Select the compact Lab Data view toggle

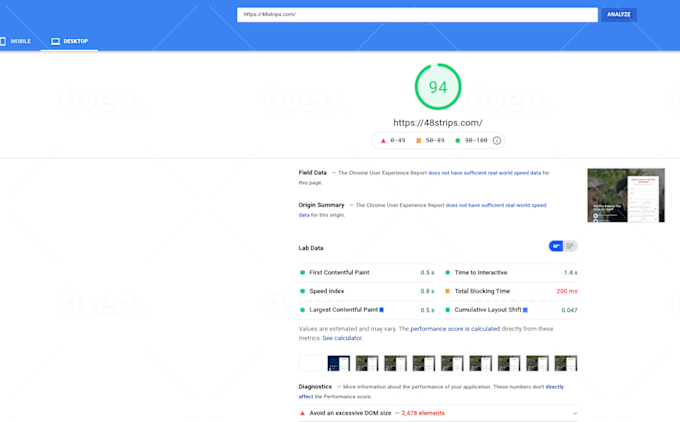click(x=556, y=246)
